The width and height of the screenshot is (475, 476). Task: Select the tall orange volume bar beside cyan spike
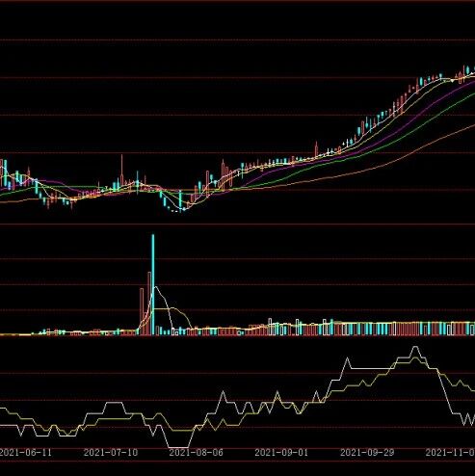tap(149, 304)
